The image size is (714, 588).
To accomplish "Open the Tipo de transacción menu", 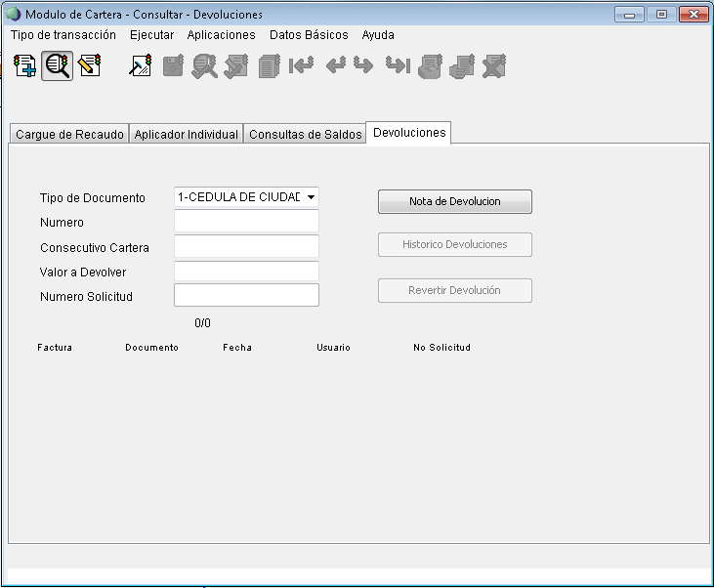I will (63, 35).
